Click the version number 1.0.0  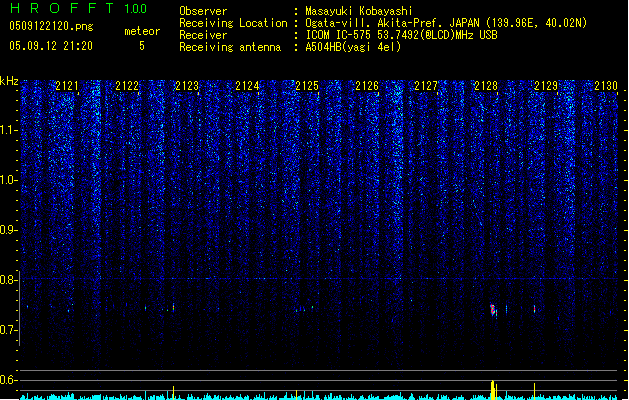point(136,9)
